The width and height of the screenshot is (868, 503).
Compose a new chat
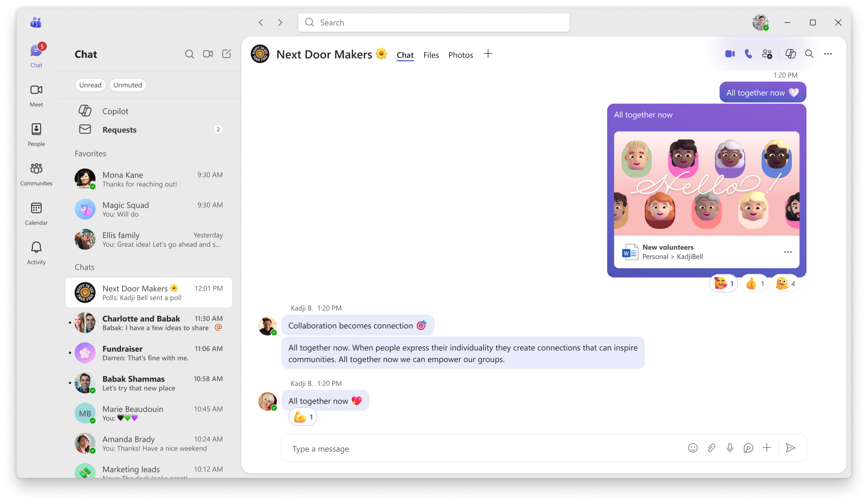coord(226,54)
